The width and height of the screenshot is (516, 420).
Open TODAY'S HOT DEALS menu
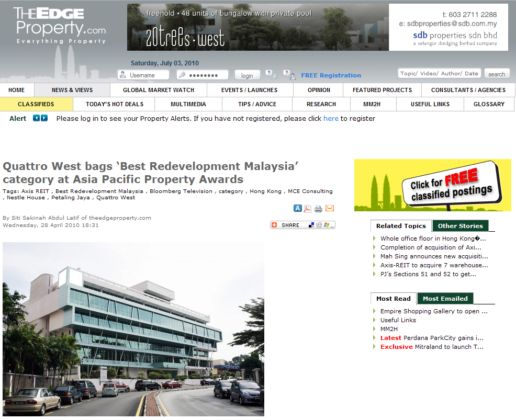(x=115, y=104)
